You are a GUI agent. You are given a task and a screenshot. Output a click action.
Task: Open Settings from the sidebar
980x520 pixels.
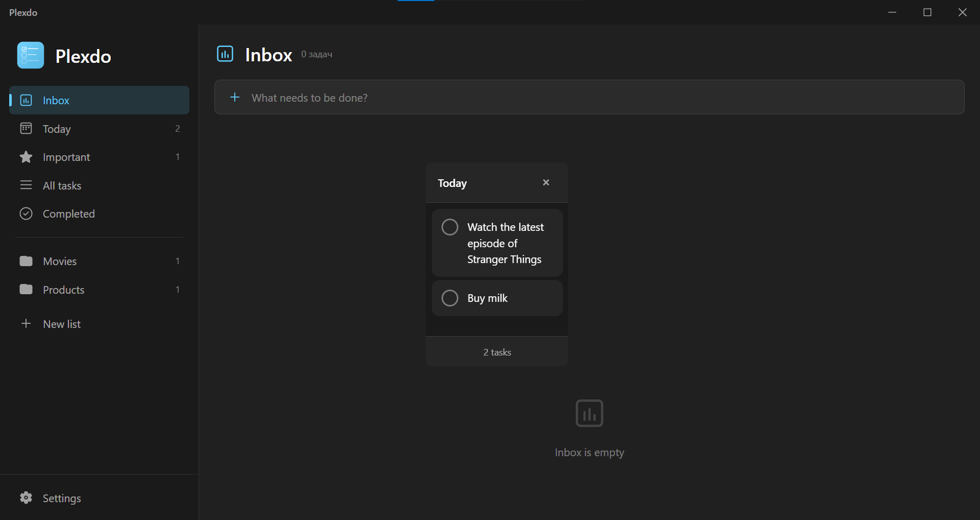pyautogui.click(x=62, y=498)
